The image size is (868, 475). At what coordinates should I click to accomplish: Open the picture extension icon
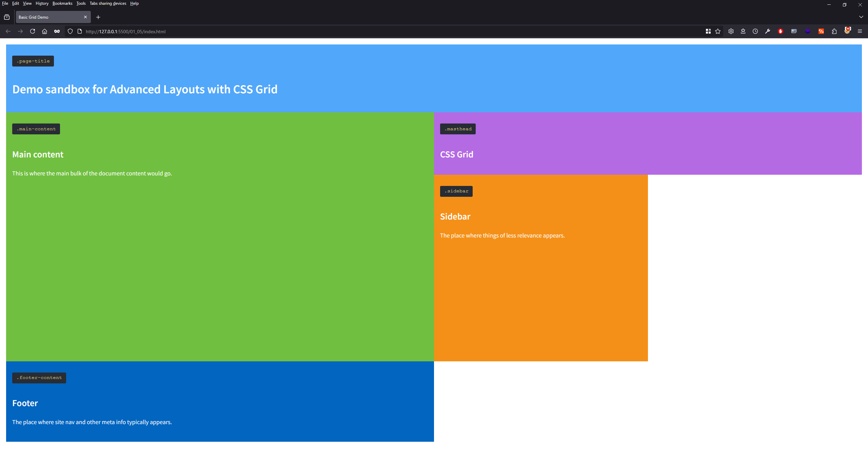[794, 31]
